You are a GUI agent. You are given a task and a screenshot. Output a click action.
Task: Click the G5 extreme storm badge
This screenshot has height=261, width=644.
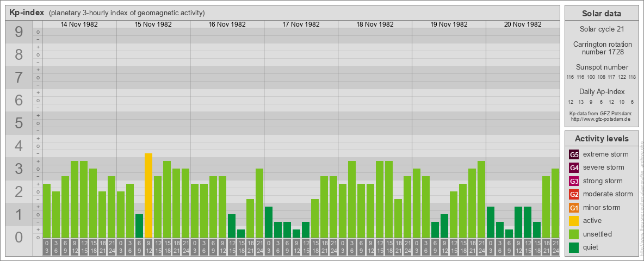pyautogui.click(x=574, y=154)
